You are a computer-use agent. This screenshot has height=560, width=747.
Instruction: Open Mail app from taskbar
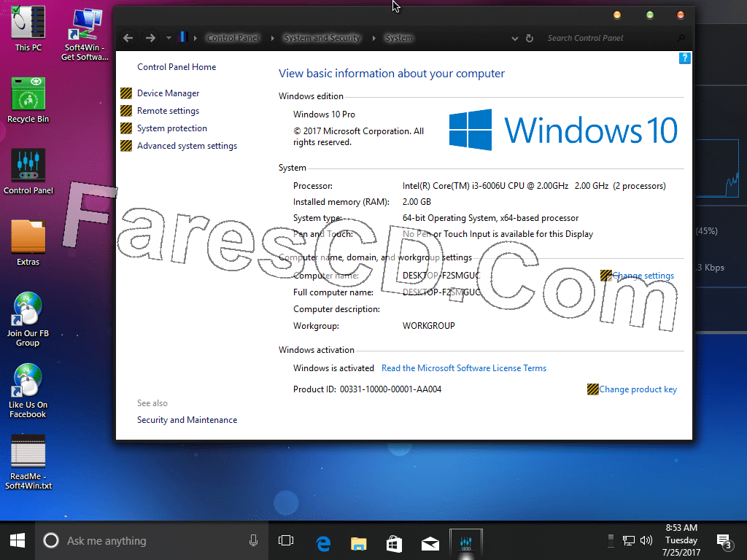pyautogui.click(x=430, y=542)
